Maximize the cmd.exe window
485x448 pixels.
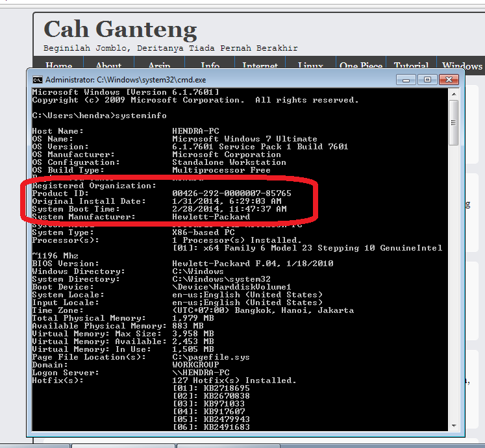click(427, 79)
